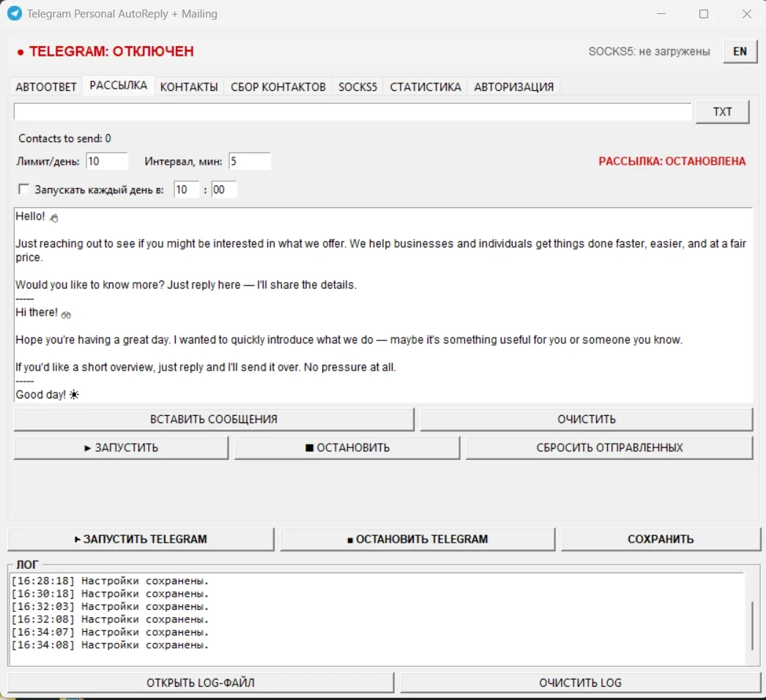
Task: Switch to the АВТОРИЗАЦИЯ tab
Action: pos(513,87)
